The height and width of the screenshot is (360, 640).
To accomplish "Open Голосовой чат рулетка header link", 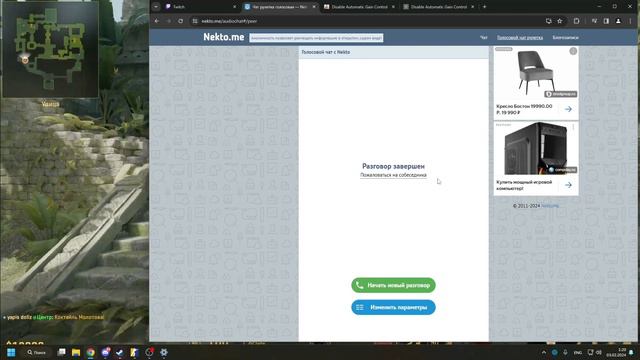I will (520, 38).
